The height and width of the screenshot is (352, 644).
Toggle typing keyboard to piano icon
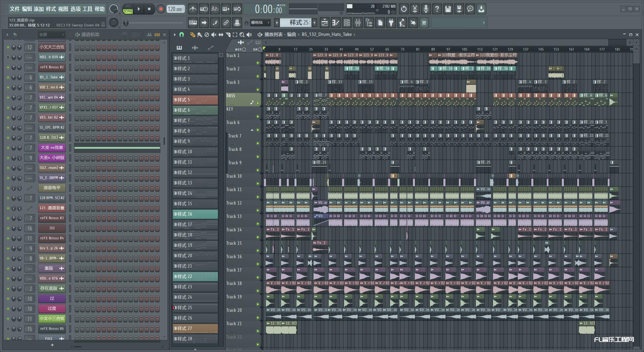coord(193,23)
